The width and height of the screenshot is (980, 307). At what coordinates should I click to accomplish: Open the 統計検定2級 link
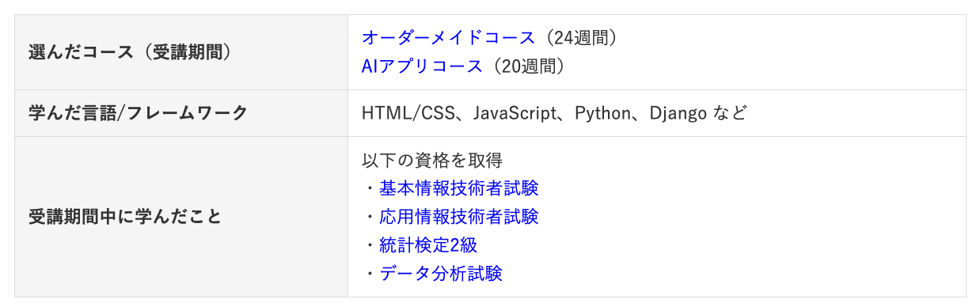coord(428,245)
